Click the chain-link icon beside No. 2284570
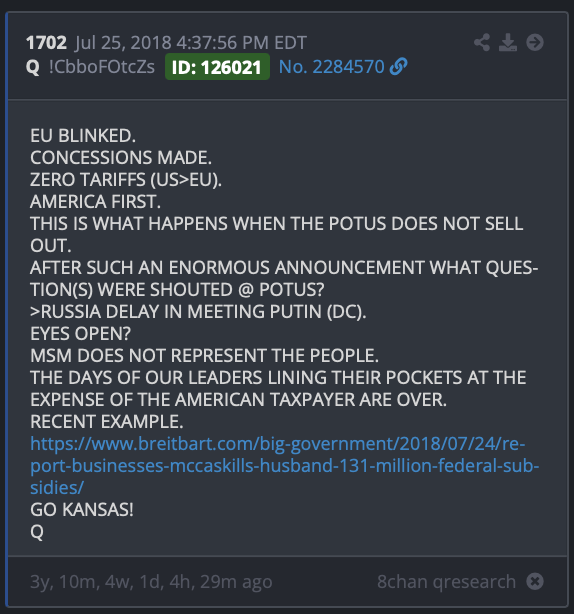 click(x=399, y=66)
